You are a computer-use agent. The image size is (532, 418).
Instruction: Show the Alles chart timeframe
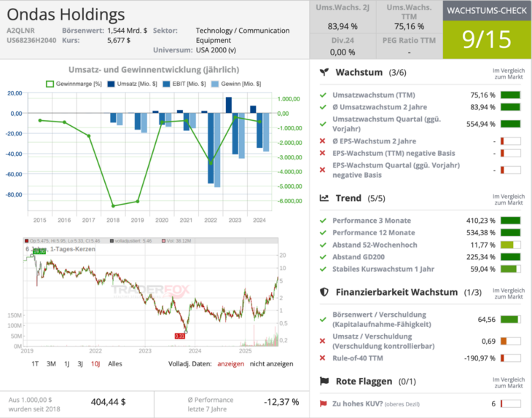[115, 364]
